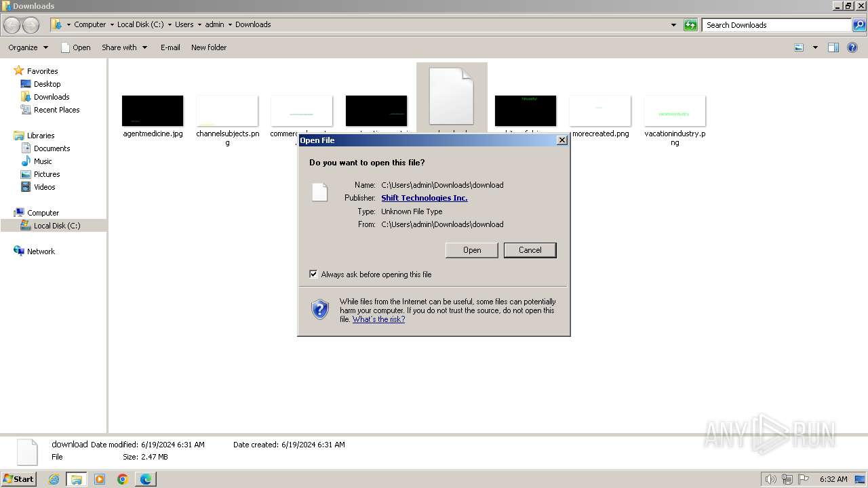
Task: Click the network tray icon
Action: click(787, 479)
